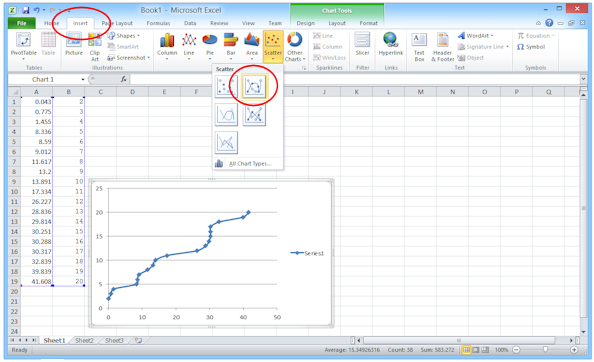Click Insert Worksheet tab button
Image resolution: width=594 pixels, height=362 pixels.
pyautogui.click(x=138, y=340)
